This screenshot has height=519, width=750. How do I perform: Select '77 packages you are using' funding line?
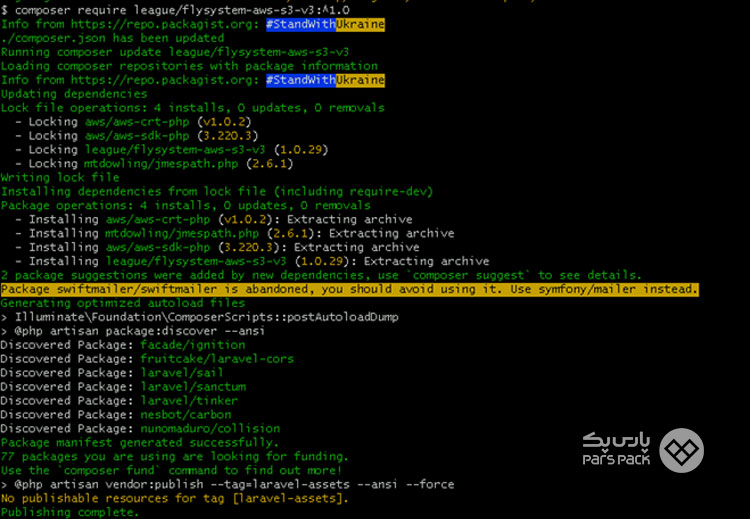[x=175, y=456]
